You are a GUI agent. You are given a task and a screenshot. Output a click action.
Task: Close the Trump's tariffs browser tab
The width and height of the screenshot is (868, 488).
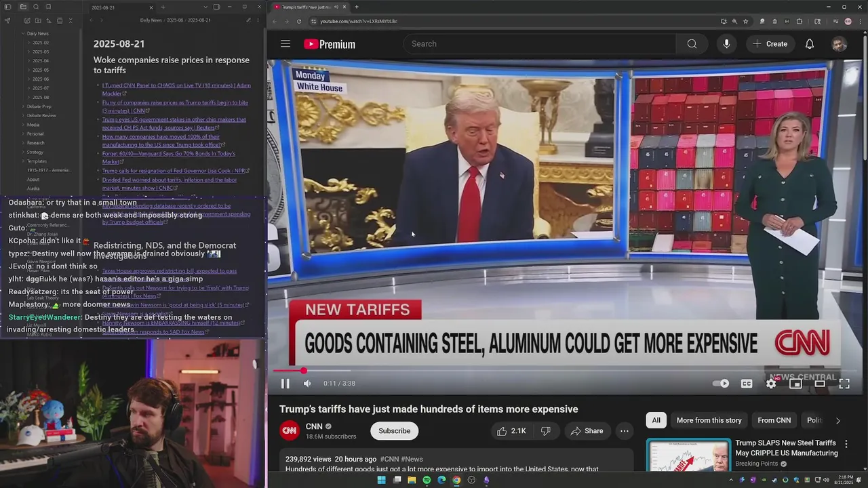pos(344,7)
